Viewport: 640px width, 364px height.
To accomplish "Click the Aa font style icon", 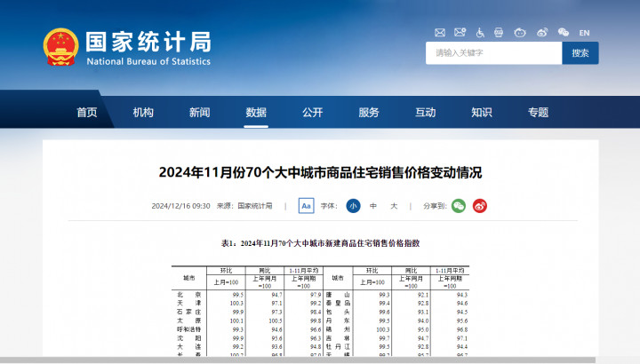I will tap(306, 206).
